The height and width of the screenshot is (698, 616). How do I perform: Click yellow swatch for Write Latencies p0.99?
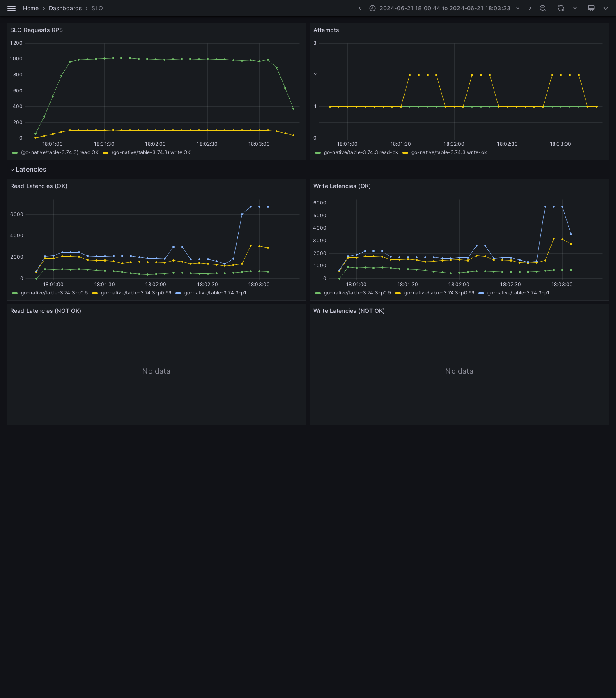point(398,293)
